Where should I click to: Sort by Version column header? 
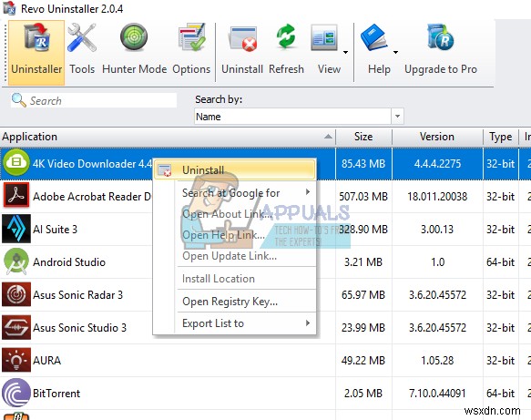tap(437, 137)
